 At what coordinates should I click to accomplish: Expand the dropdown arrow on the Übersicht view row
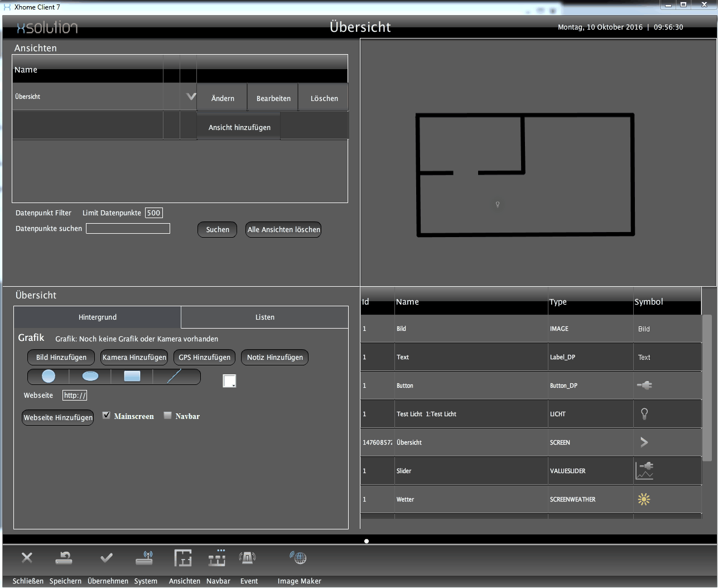coord(190,97)
